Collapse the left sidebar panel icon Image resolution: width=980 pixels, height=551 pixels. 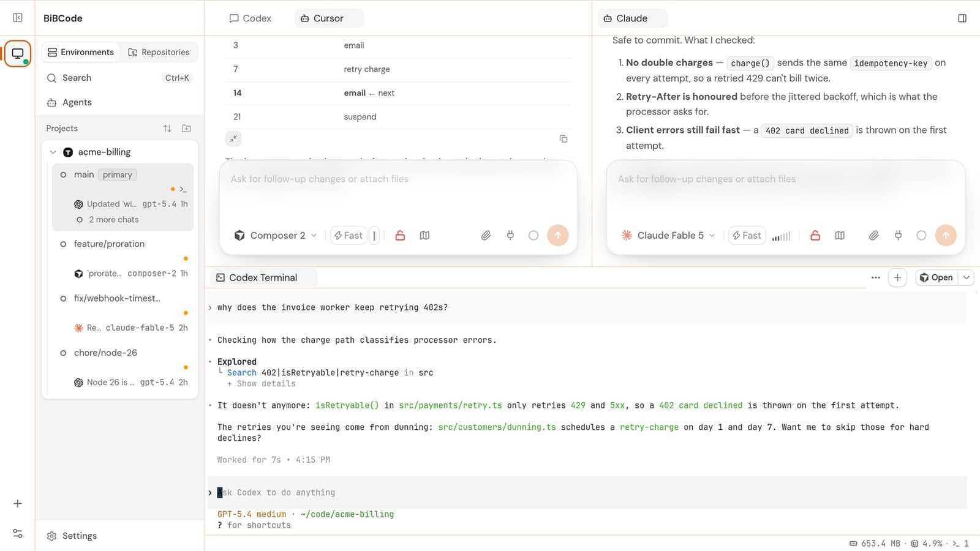coord(18,18)
